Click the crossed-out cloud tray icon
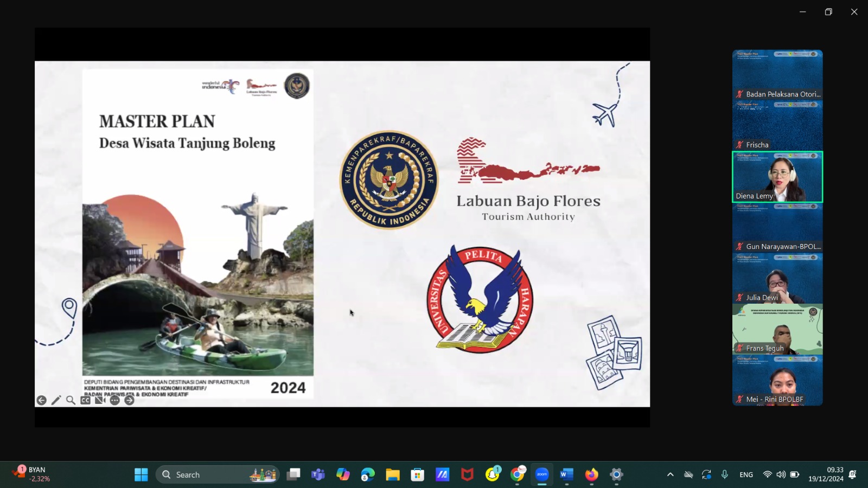 pyautogui.click(x=688, y=474)
